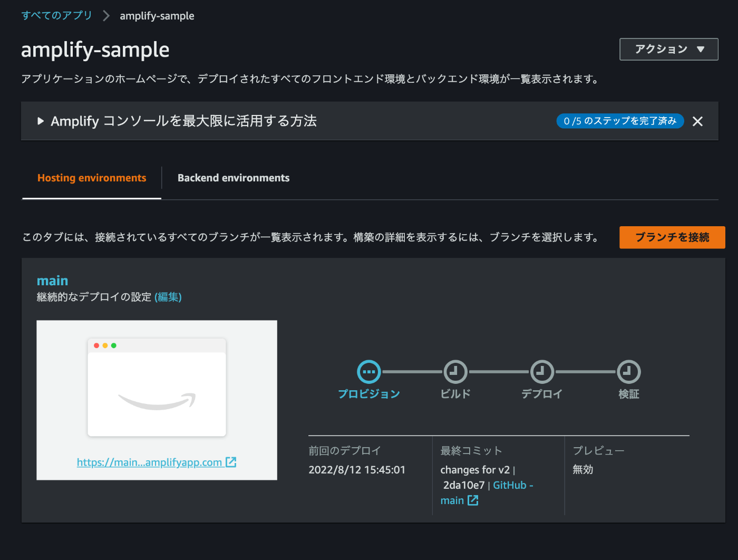
Task: Click the プロビジョン step label
Action: pos(369,394)
